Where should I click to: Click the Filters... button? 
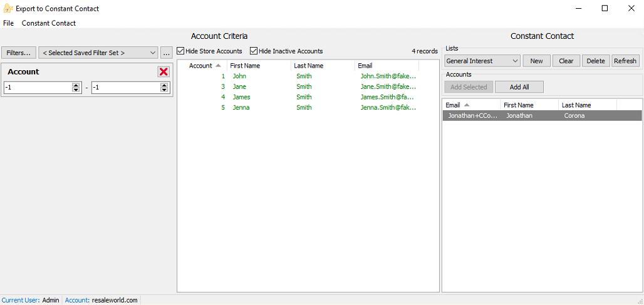click(x=19, y=53)
